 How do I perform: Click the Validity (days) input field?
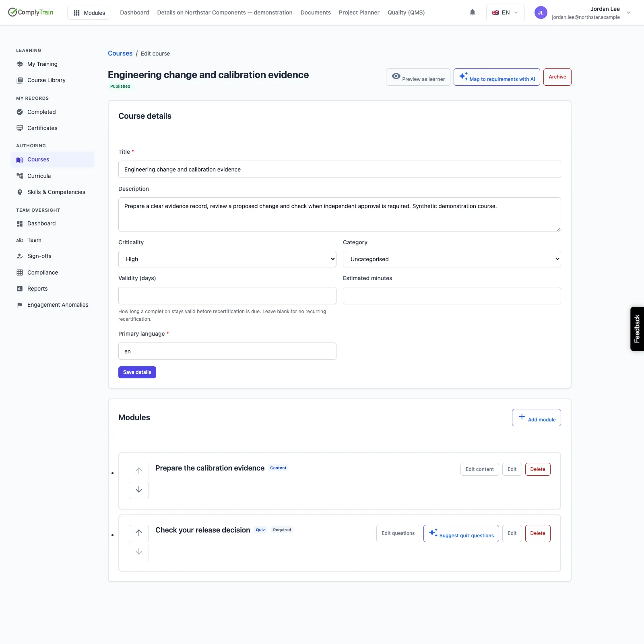(227, 296)
